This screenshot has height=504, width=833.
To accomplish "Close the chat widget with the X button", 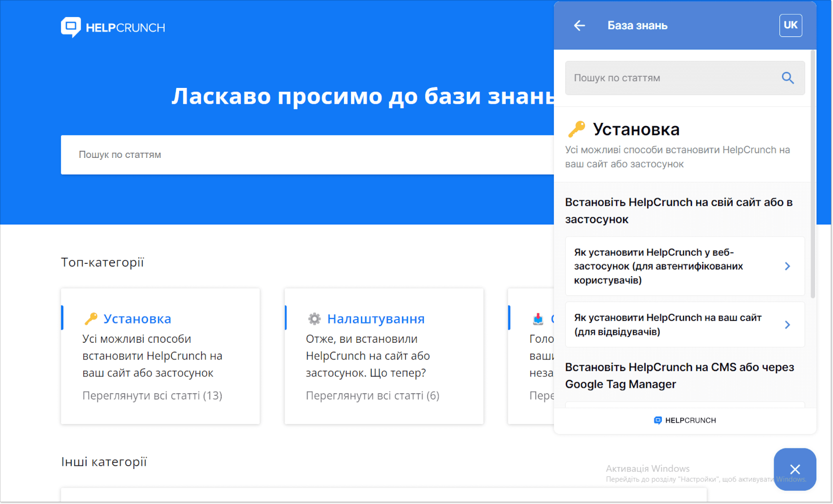I will 795,469.
